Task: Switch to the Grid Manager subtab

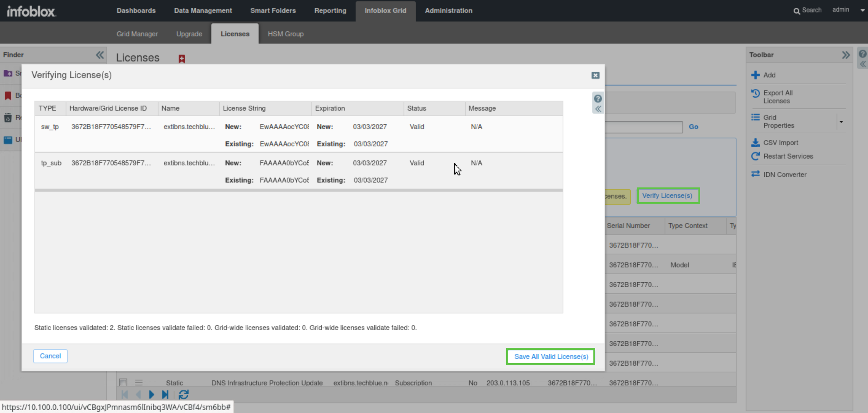Action: (x=137, y=34)
